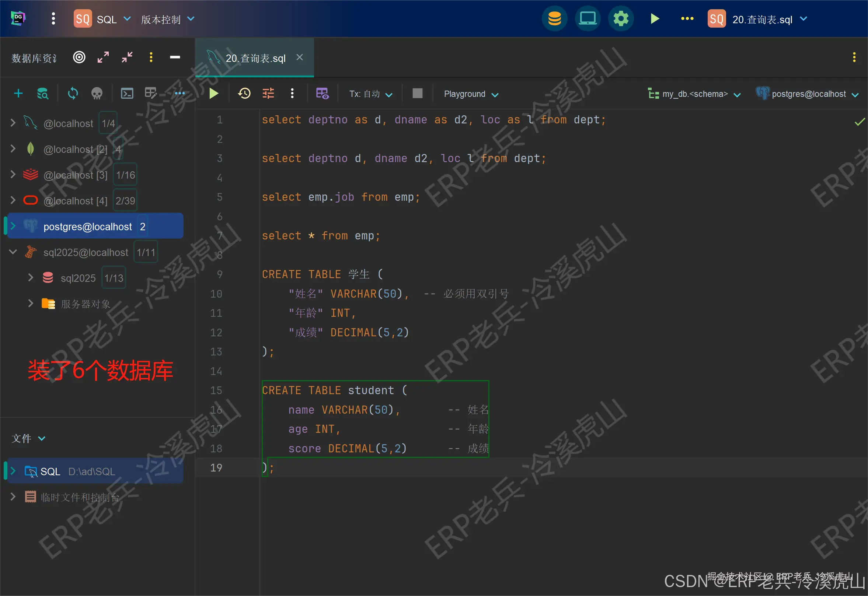
Task: Open the query history clock icon
Action: coord(244,93)
